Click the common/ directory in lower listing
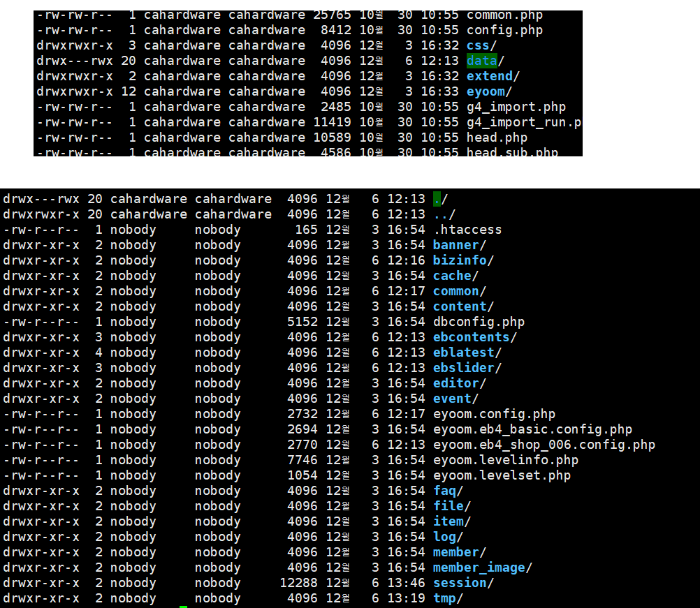This screenshot has width=700, height=608. click(x=460, y=291)
